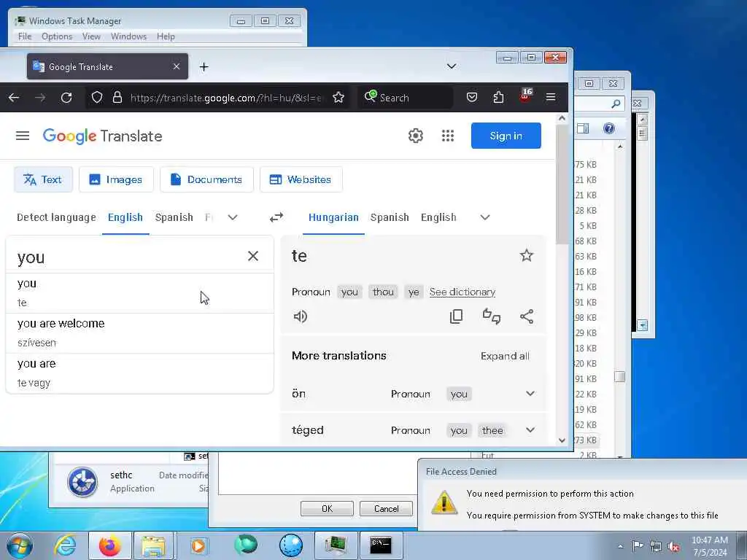The width and height of the screenshot is (747, 560).
Task: Select Spanish as source language
Action: click(x=174, y=217)
